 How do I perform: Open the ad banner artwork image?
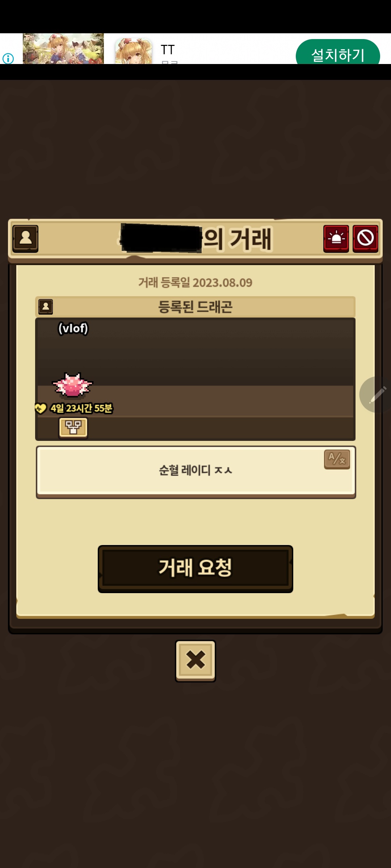[x=63, y=49]
